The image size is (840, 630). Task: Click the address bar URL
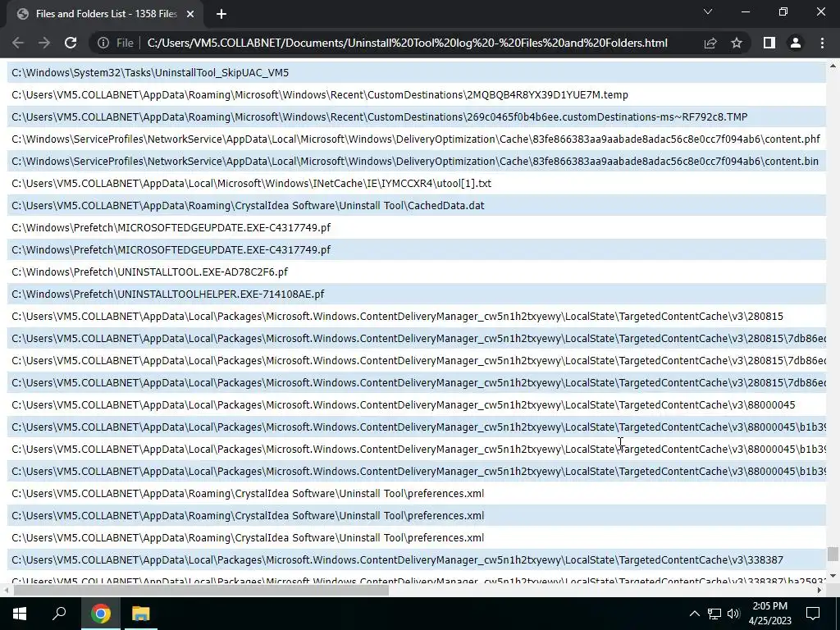[x=407, y=43]
